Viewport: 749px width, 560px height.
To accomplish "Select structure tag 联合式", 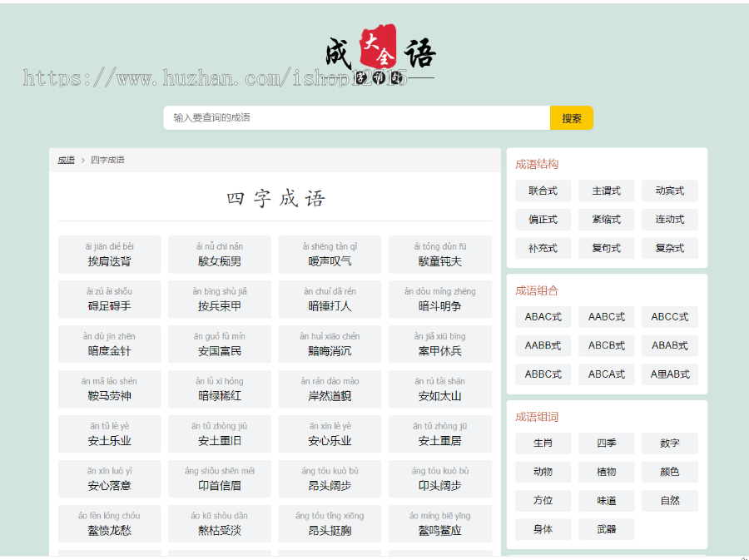I will pos(543,191).
